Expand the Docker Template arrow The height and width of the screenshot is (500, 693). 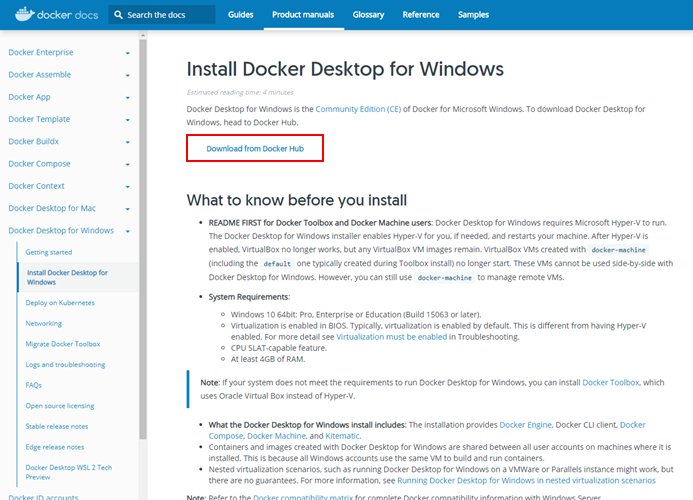point(128,120)
